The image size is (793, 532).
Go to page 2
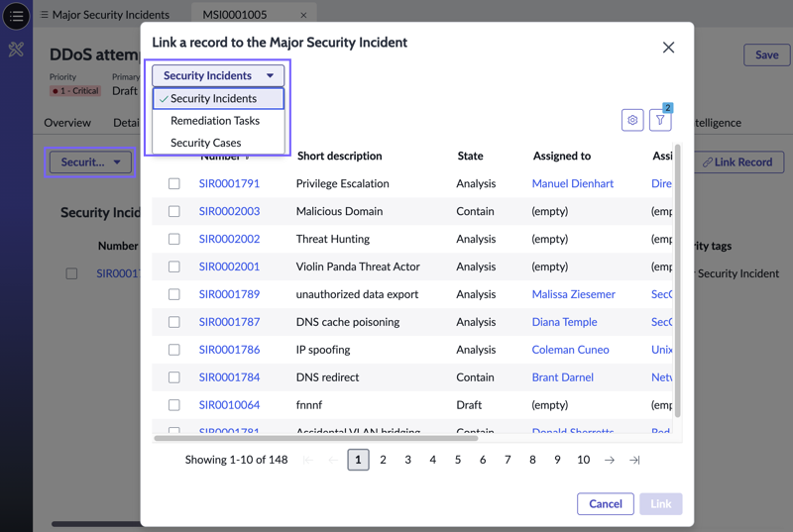click(383, 460)
